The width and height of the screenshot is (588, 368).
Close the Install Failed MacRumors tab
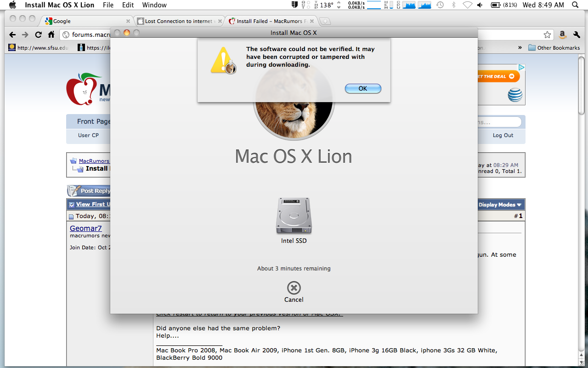pyautogui.click(x=312, y=21)
